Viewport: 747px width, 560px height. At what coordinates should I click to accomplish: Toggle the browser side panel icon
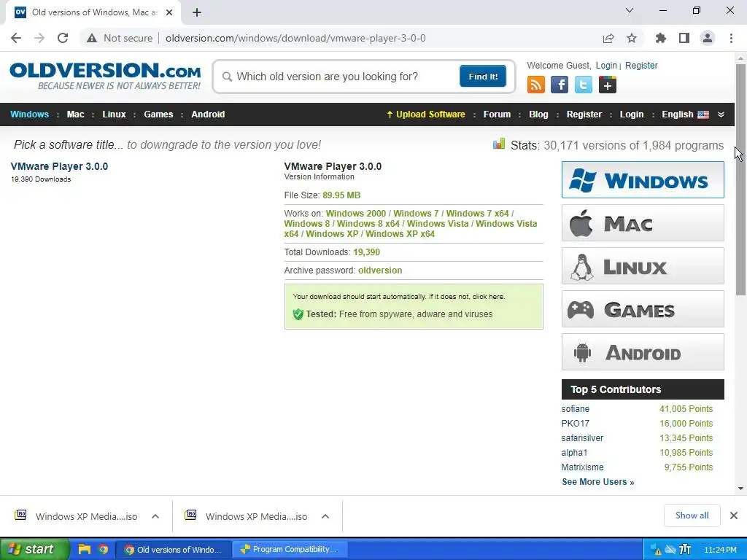click(x=684, y=38)
